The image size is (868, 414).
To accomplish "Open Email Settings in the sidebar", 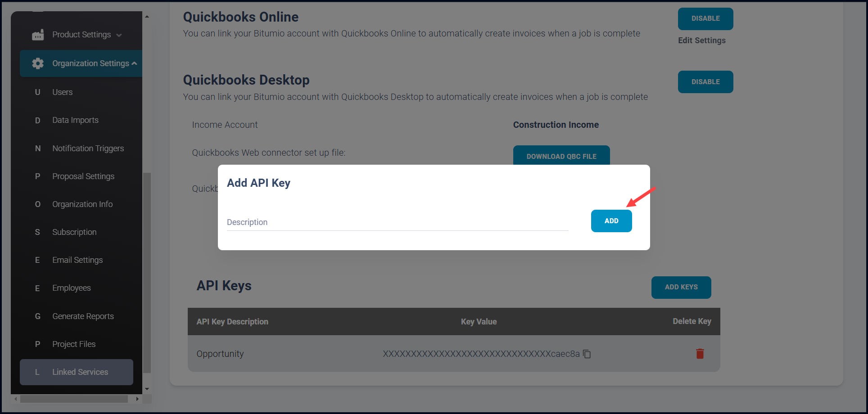I will point(77,260).
